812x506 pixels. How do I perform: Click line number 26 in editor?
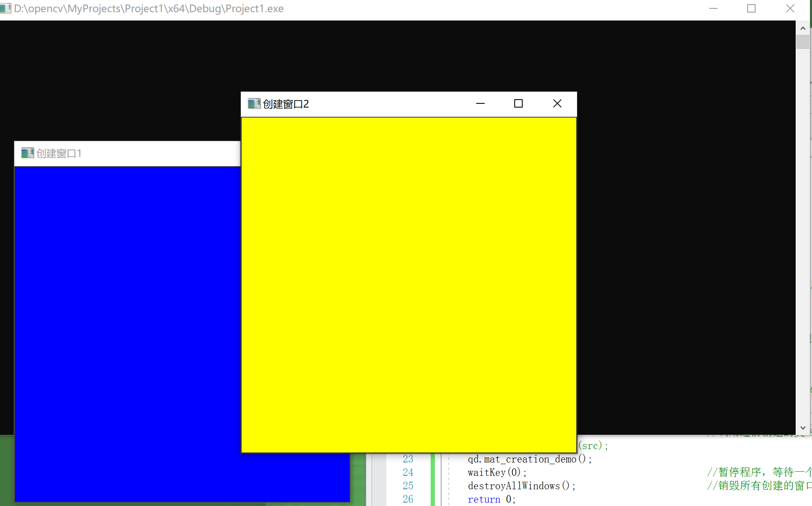click(408, 499)
